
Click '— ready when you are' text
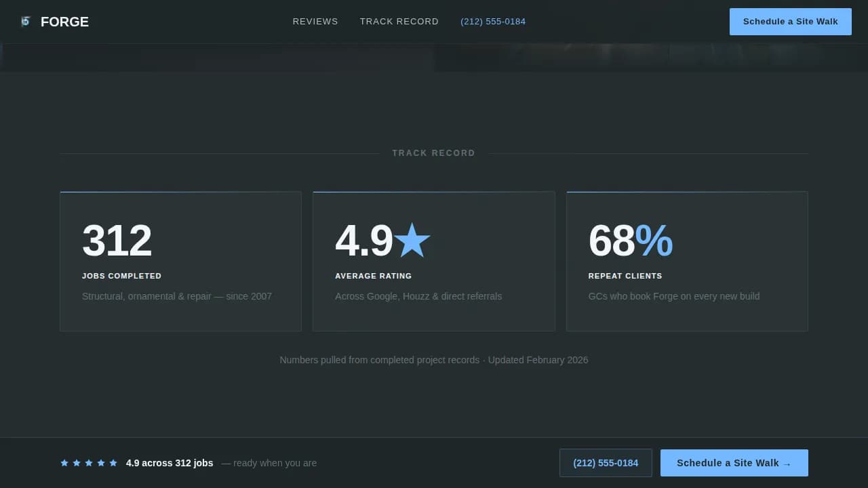(x=269, y=463)
